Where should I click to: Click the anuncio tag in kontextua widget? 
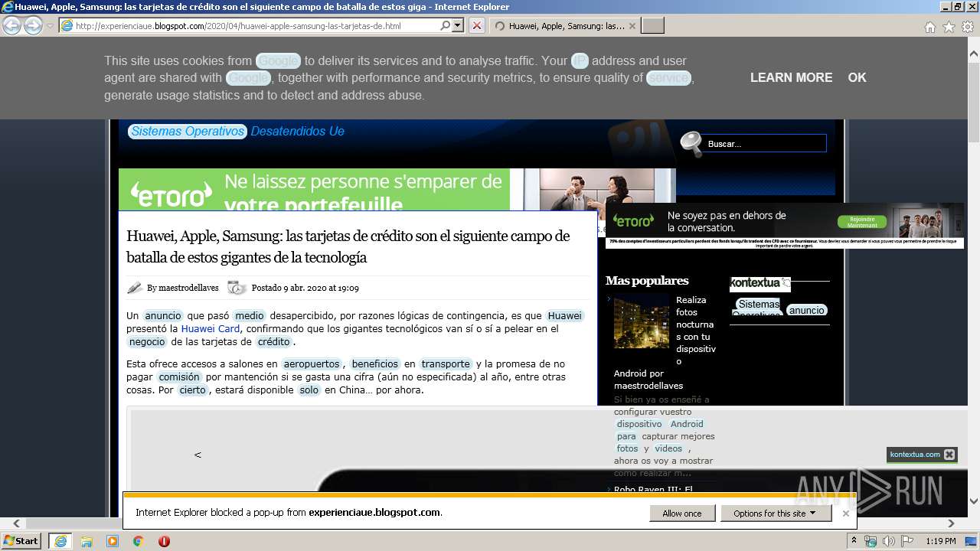click(807, 310)
